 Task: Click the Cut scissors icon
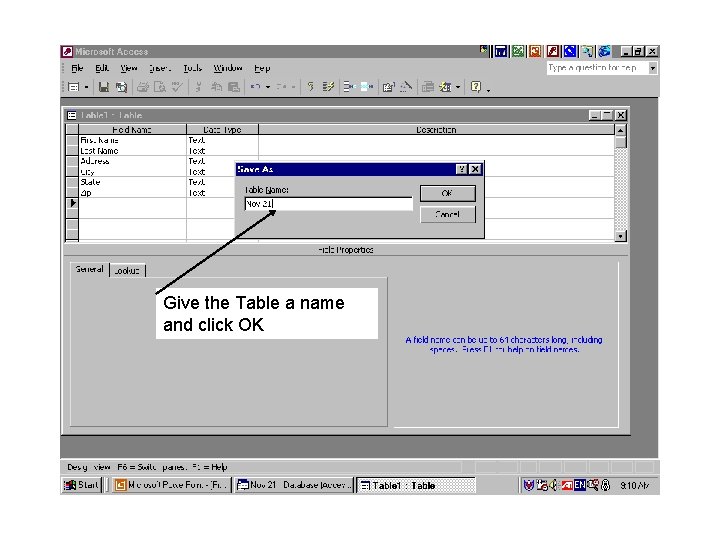[198, 87]
